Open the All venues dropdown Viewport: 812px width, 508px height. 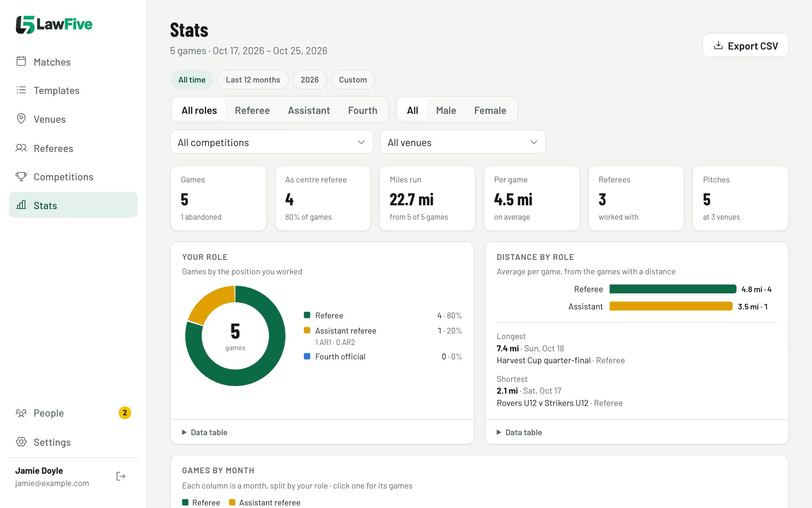[463, 142]
